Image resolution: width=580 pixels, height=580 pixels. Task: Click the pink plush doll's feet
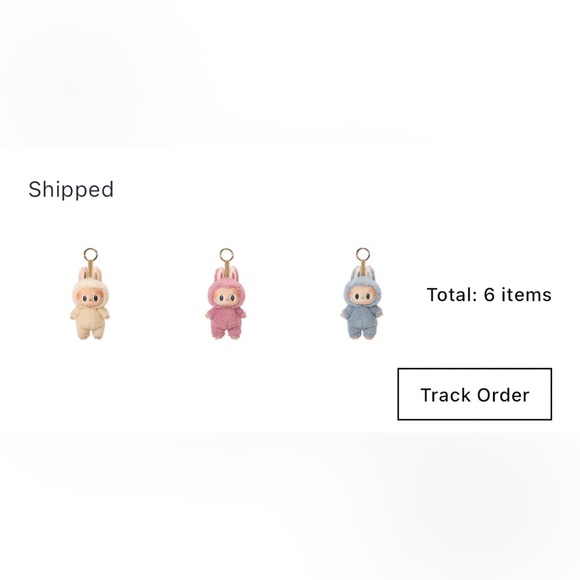(x=226, y=335)
